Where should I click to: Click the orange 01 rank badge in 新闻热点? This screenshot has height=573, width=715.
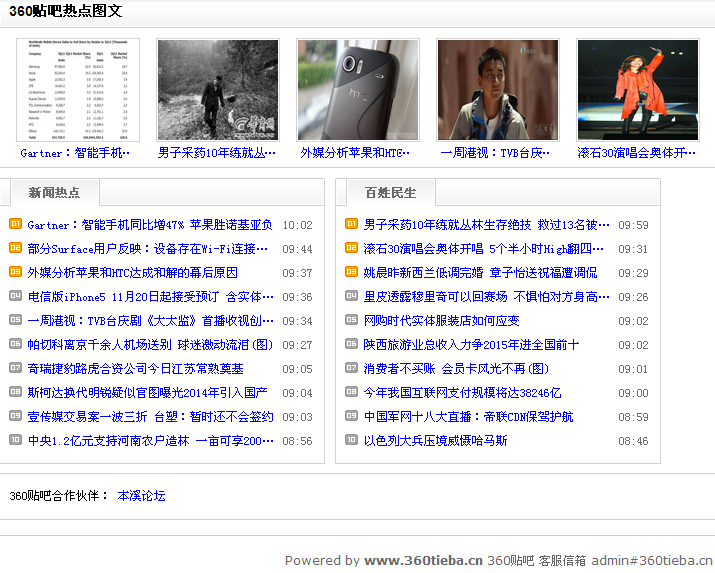click(x=15, y=224)
